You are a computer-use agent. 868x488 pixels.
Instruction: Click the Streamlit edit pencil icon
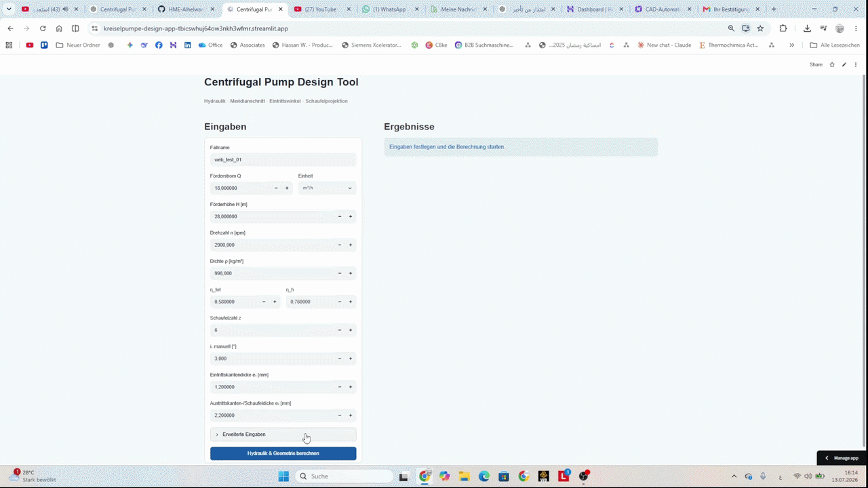(x=844, y=64)
